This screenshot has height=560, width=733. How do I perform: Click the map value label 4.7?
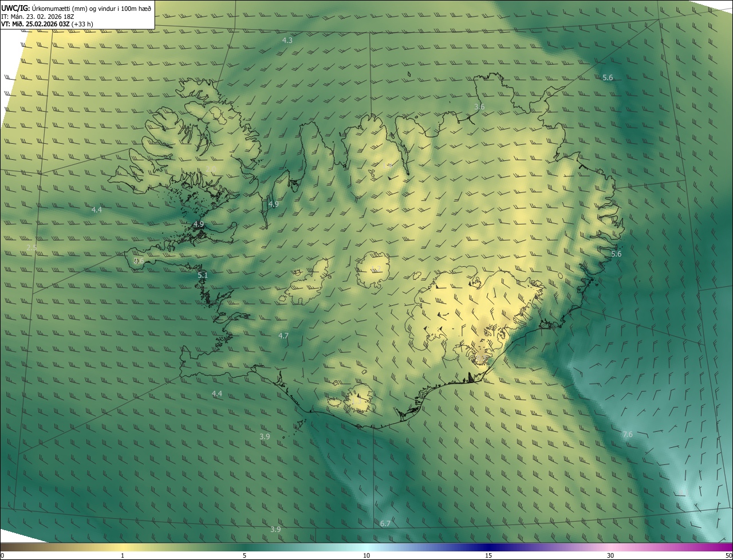coord(283,336)
